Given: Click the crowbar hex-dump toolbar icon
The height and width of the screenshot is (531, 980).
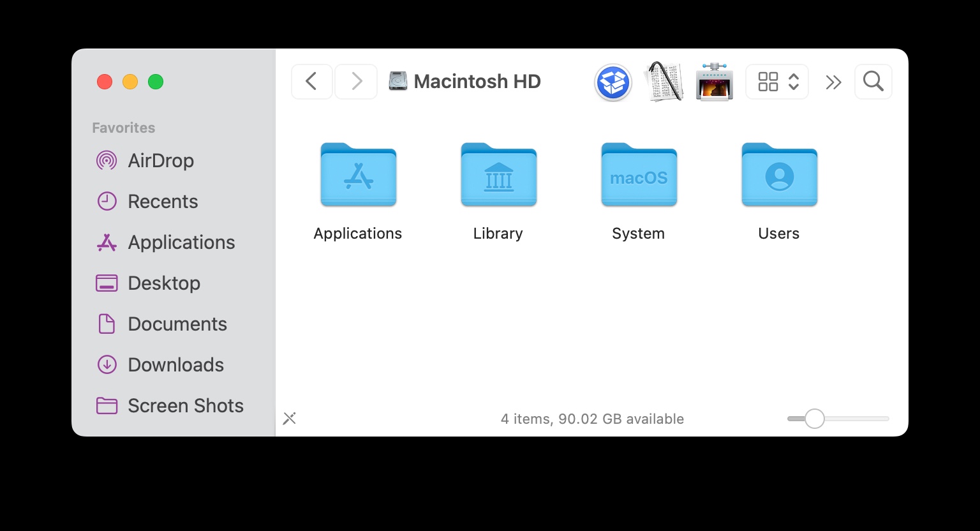Looking at the screenshot, I should pos(664,82).
